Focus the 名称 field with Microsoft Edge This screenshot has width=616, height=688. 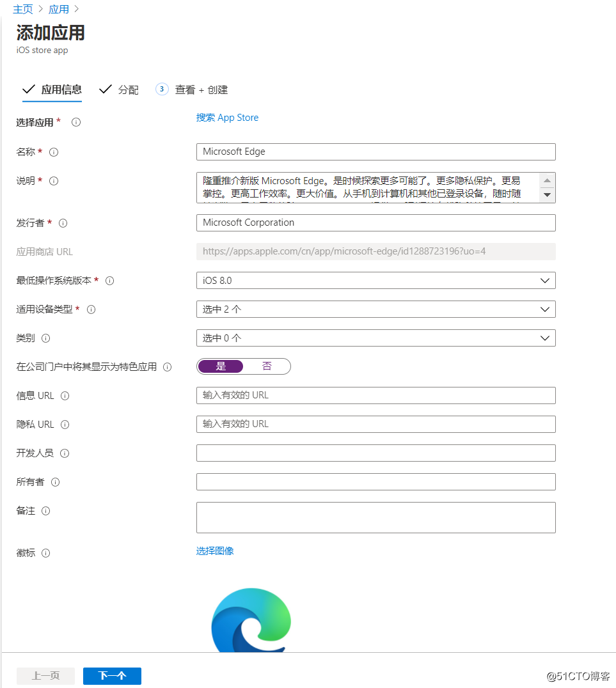click(x=376, y=152)
